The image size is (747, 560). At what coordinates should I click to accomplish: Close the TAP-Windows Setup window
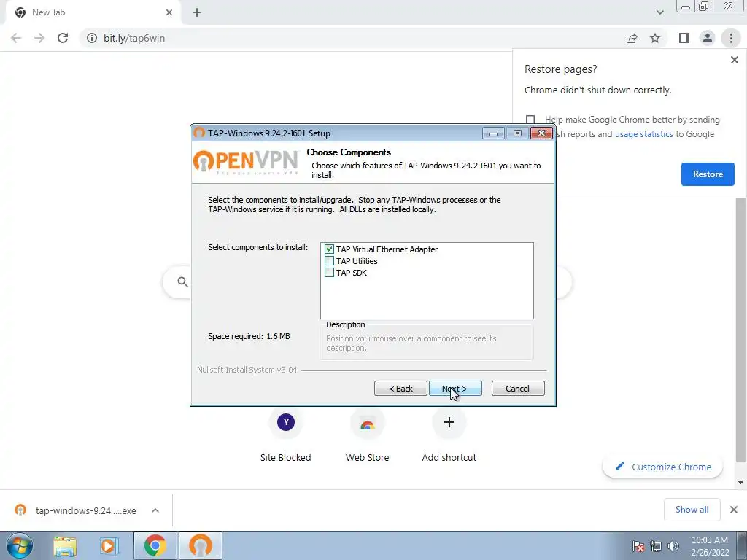coord(541,133)
